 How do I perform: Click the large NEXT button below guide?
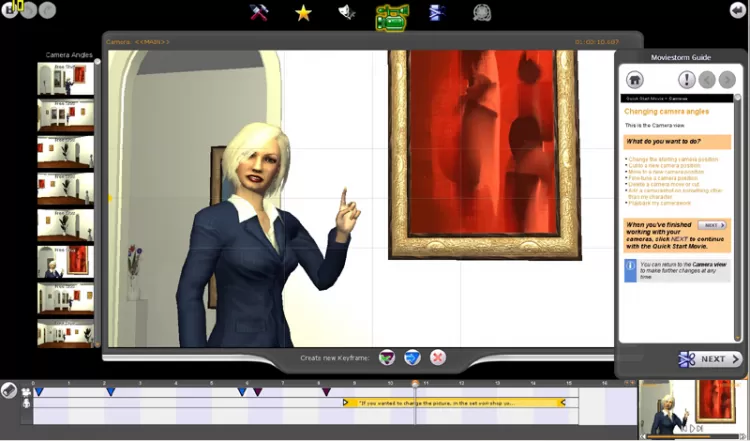click(710, 359)
